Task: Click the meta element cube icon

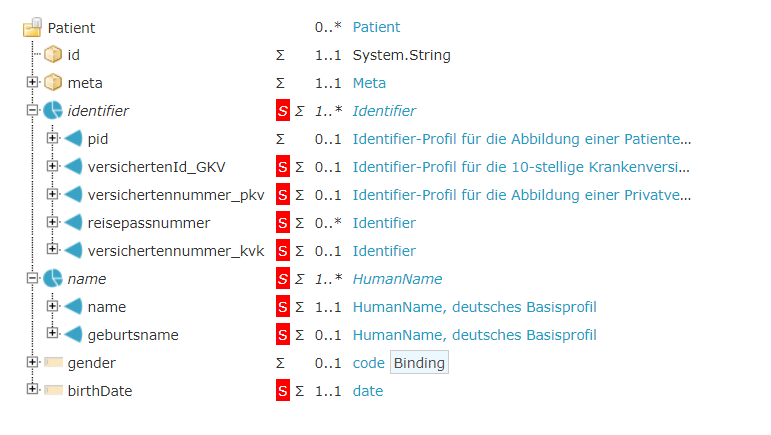Action: [53, 83]
